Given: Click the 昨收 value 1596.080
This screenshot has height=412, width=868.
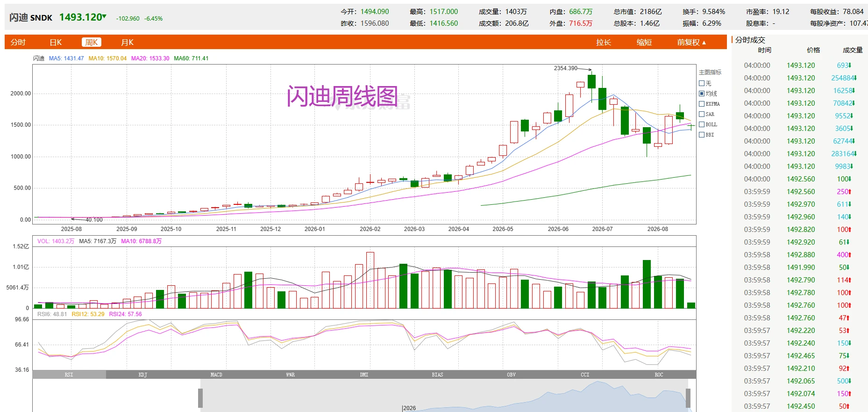Looking at the screenshot, I should coord(375,23).
